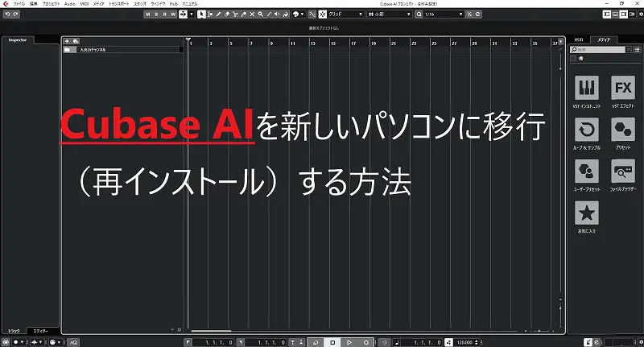Click the Setup Window Layout icon
This screenshot has width=644, height=347.
632,14
